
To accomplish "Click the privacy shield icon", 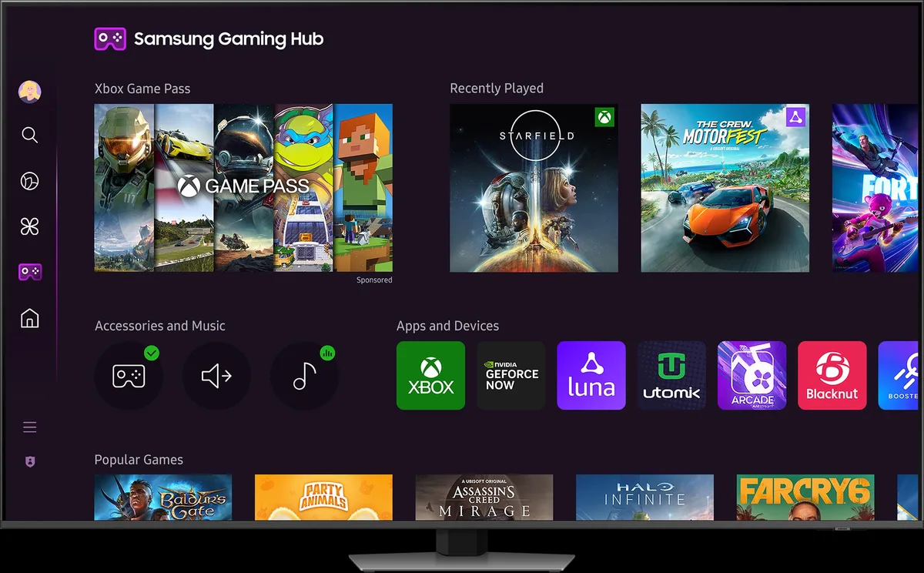I will tap(29, 461).
